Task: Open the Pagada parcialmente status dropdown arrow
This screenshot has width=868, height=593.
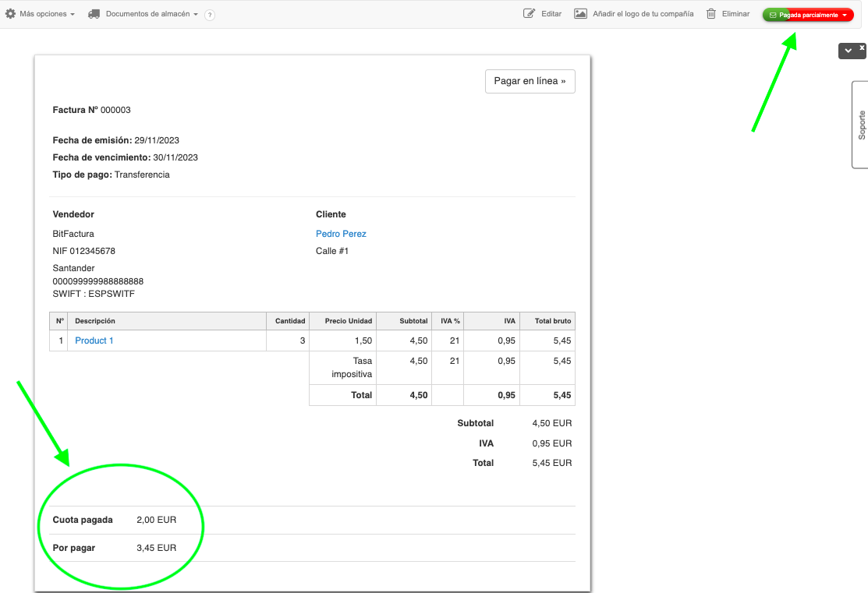Action: [x=845, y=15]
